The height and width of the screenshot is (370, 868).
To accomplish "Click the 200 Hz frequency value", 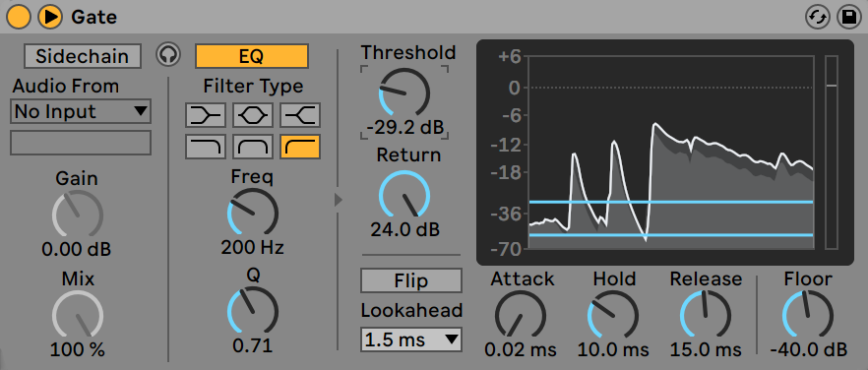I will [x=252, y=247].
